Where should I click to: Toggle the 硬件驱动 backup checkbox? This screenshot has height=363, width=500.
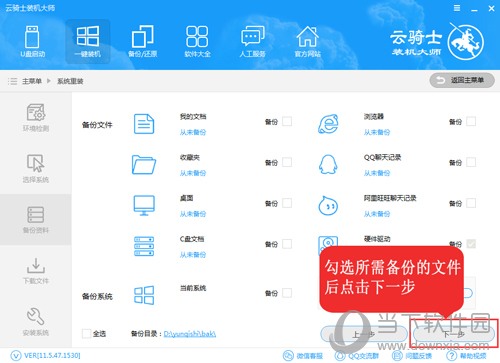click(471, 244)
